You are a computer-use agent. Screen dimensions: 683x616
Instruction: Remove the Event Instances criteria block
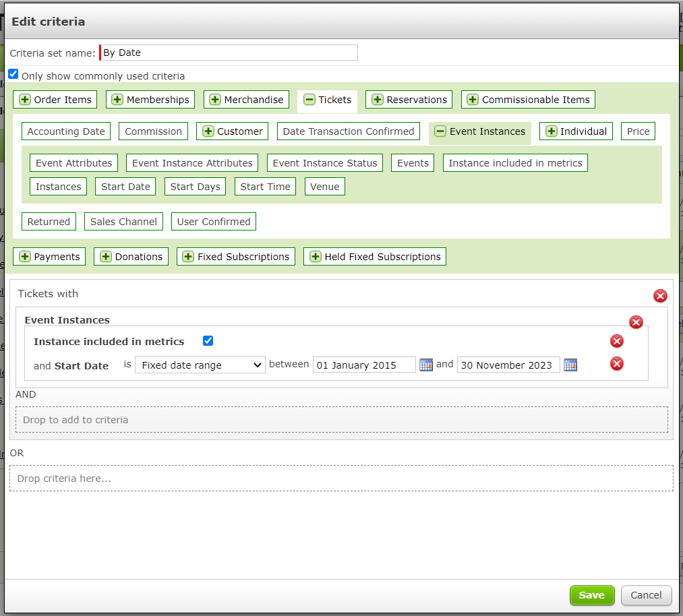coord(636,322)
